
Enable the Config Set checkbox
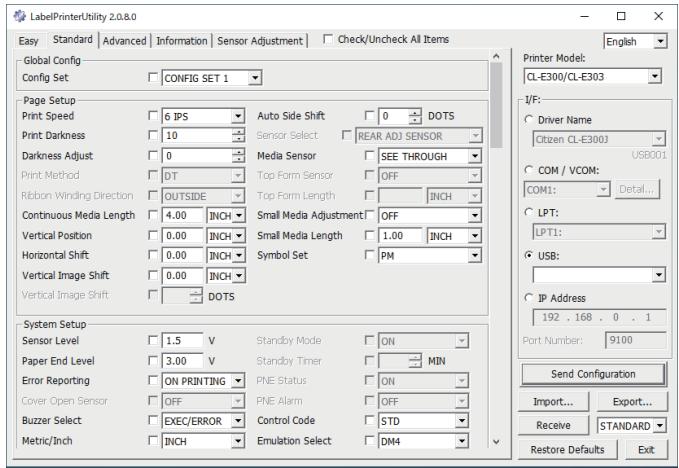click(153, 77)
